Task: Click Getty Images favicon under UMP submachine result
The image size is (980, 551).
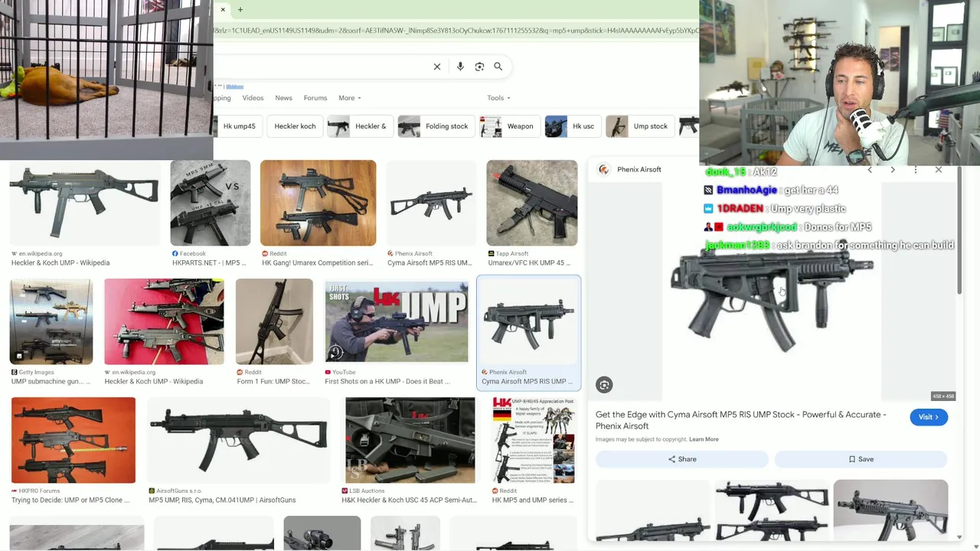Action: coord(15,372)
